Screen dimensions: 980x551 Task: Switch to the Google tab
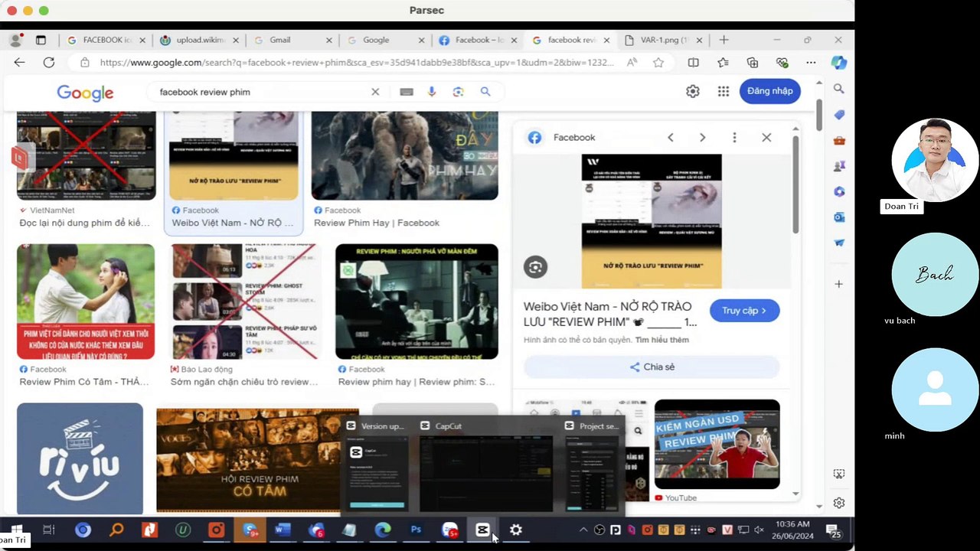pyautogui.click(x=384, y=40)
